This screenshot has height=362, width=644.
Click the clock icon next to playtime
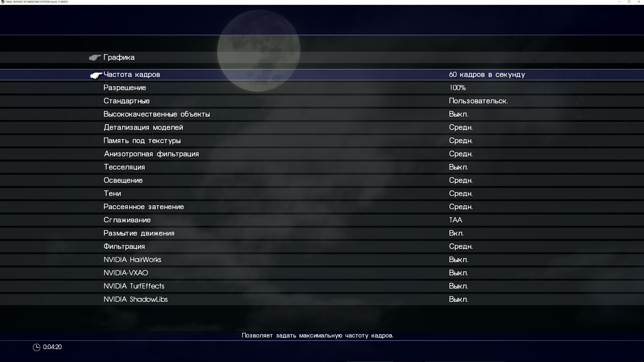pyautogui.click(x=37, y=347)
